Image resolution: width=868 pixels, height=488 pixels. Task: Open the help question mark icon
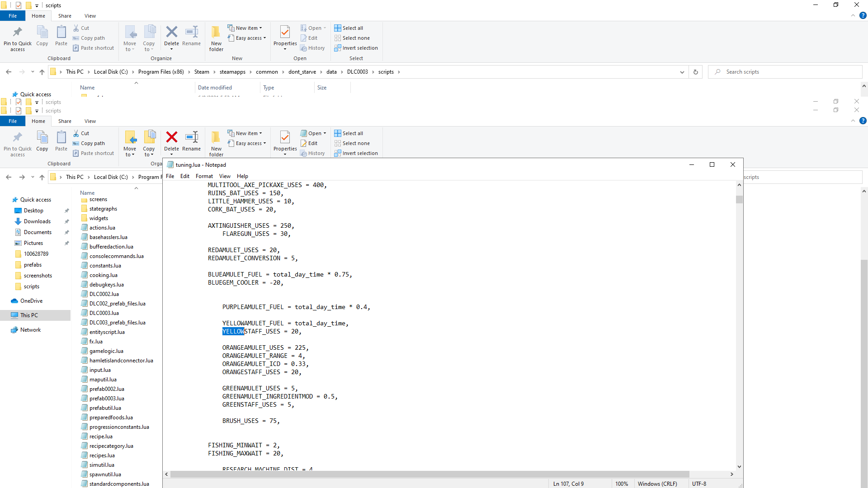pos(863,16)
